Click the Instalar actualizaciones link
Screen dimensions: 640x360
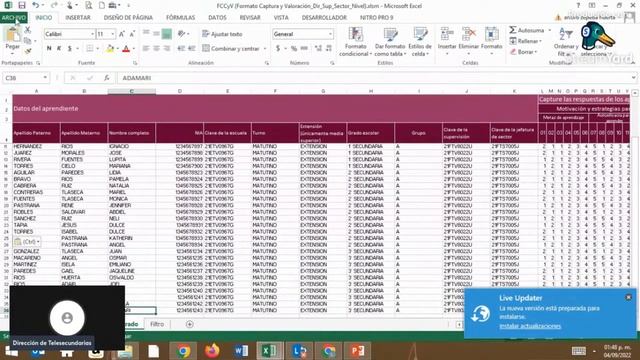pos(530,326)
